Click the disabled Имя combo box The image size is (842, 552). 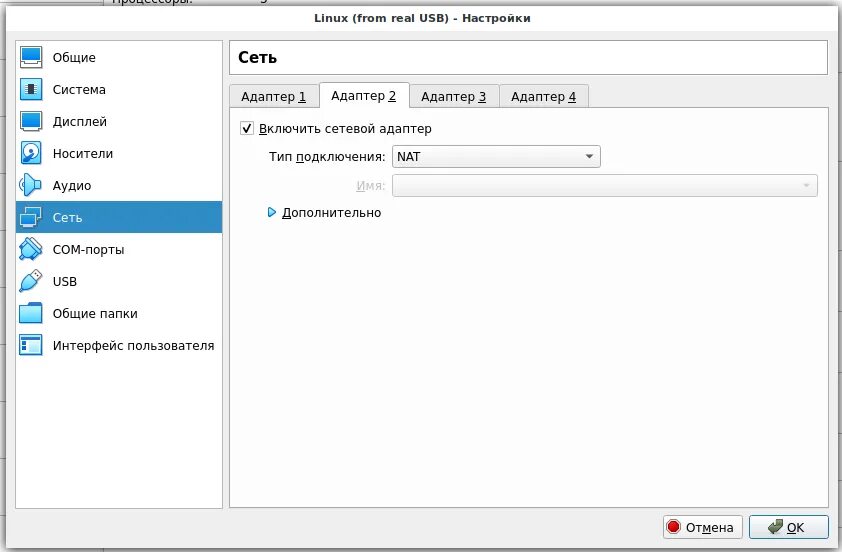[x=605, y=185]
